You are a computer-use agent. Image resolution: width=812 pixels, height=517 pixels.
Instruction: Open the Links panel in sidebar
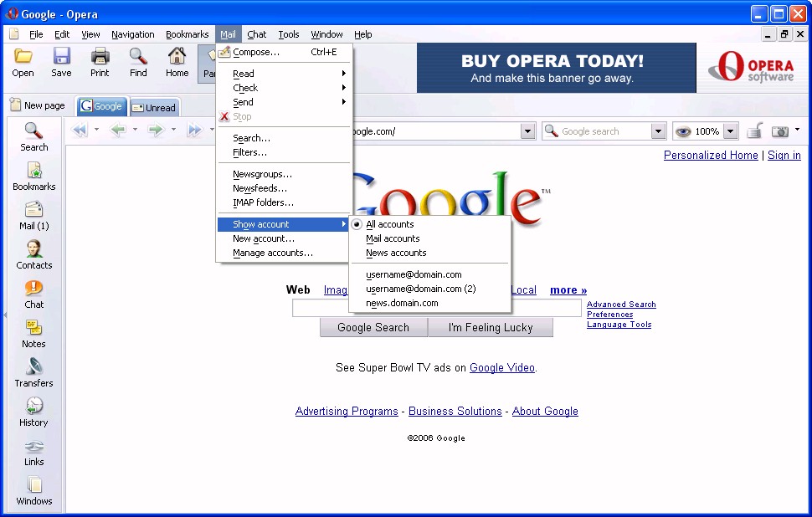tap(34, 452)
